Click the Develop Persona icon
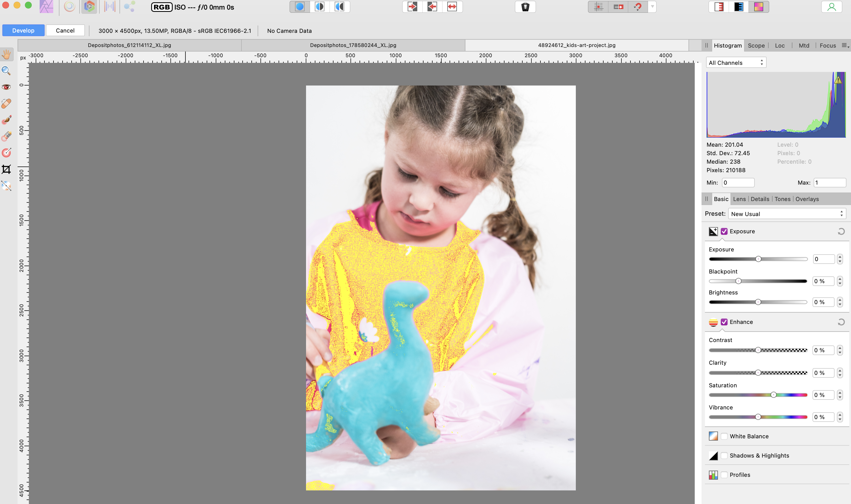Image resolution: width=851 pixels, height=504 pixels. pyautogui.click(x=89, y=7)
